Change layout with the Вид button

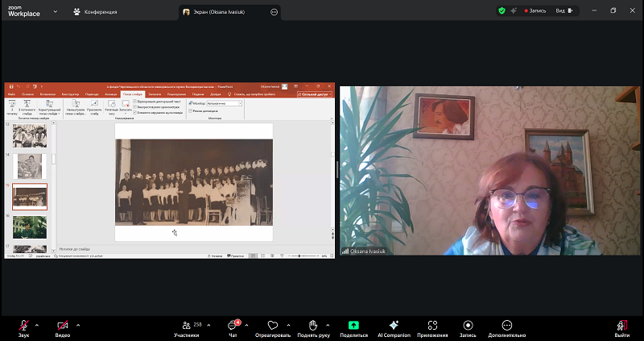(x=565, y=11)
